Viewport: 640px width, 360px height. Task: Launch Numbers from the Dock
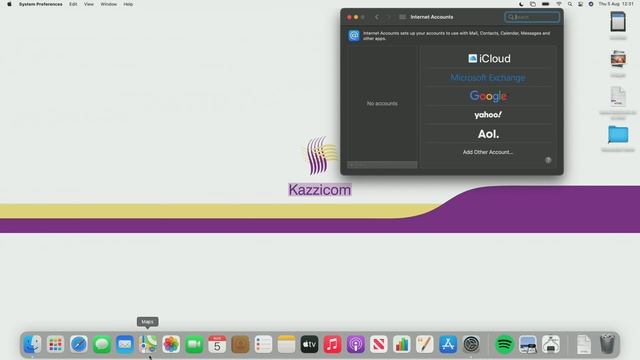click(402, 344)
